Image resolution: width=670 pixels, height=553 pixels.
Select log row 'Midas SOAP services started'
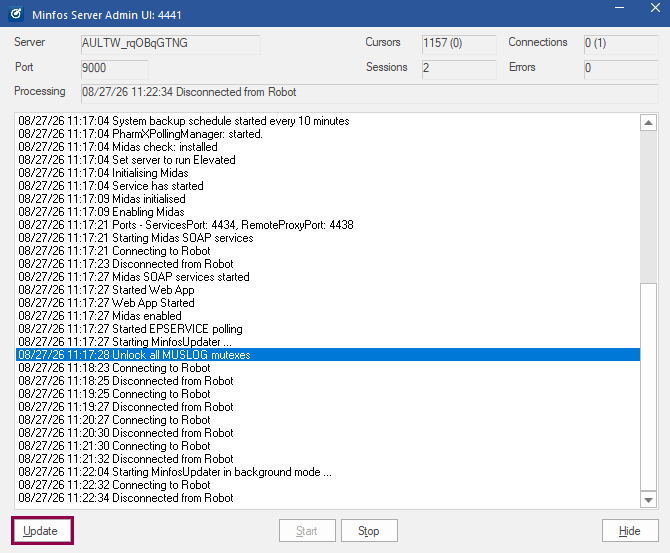pos(328,277)
